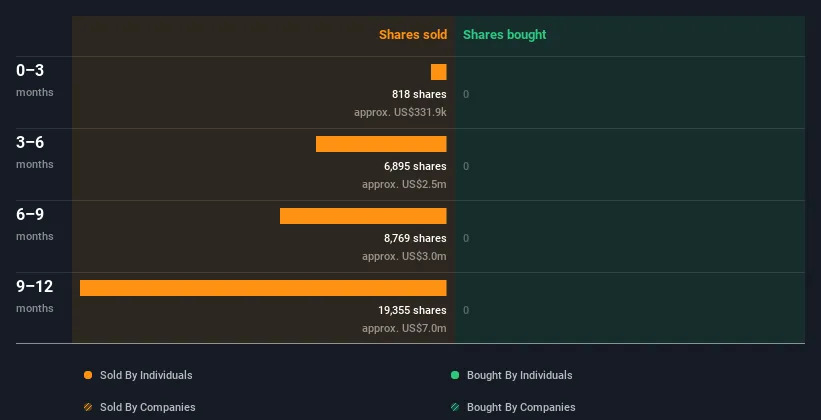Click the orange Sold By Individuals legend dot
821x420 pixels.
coord(88,375)
